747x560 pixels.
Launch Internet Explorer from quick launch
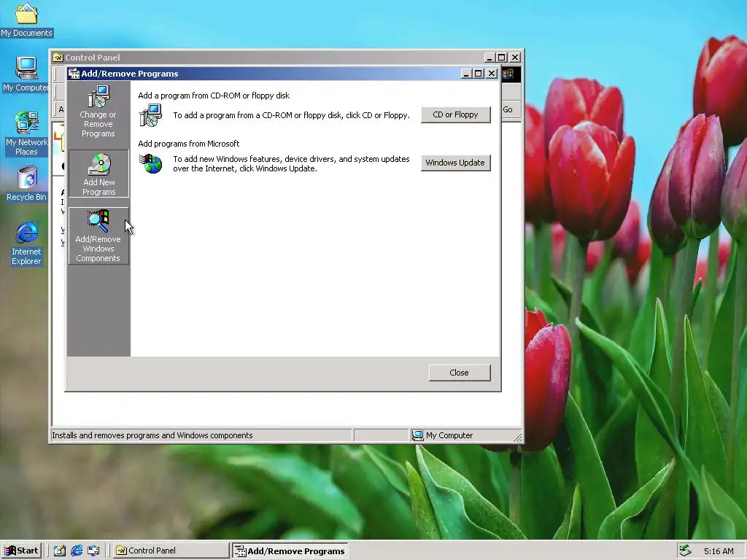coord(76,551)
